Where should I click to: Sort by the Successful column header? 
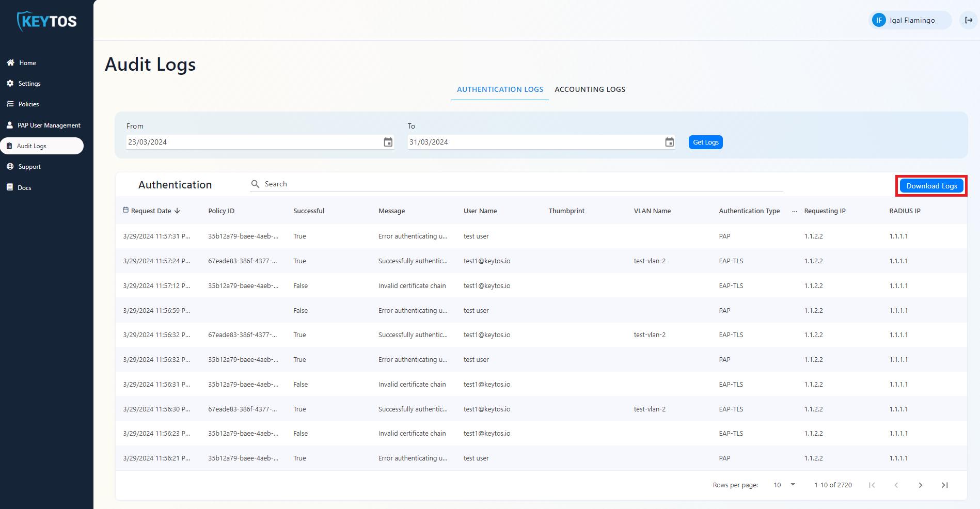309,211
